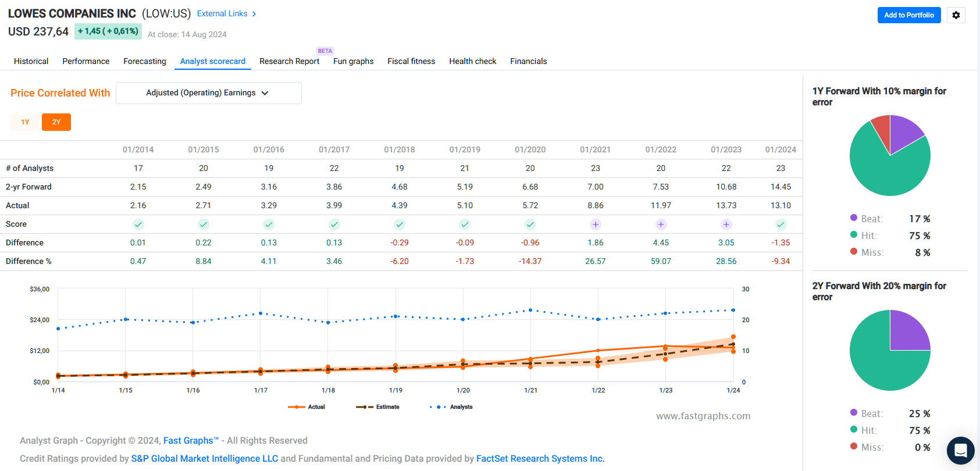The width and height of the screenshot is (980, 471).
Task: Click the 01/2022 beat plus icon
Action: (661, 224)
